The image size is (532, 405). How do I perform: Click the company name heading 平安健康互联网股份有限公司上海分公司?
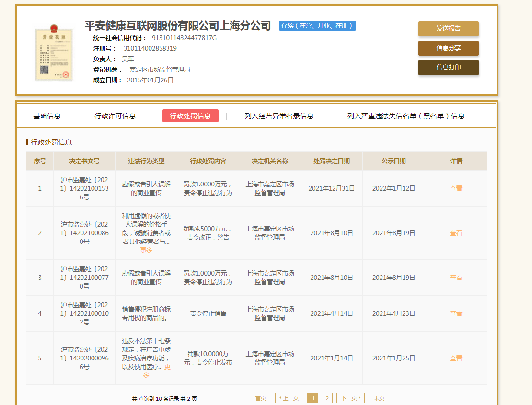pos(177,25)
